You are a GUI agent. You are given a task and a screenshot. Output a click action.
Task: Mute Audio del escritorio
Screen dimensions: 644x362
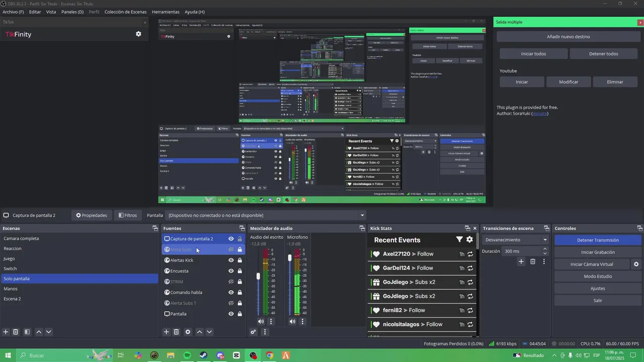[261, 321]
